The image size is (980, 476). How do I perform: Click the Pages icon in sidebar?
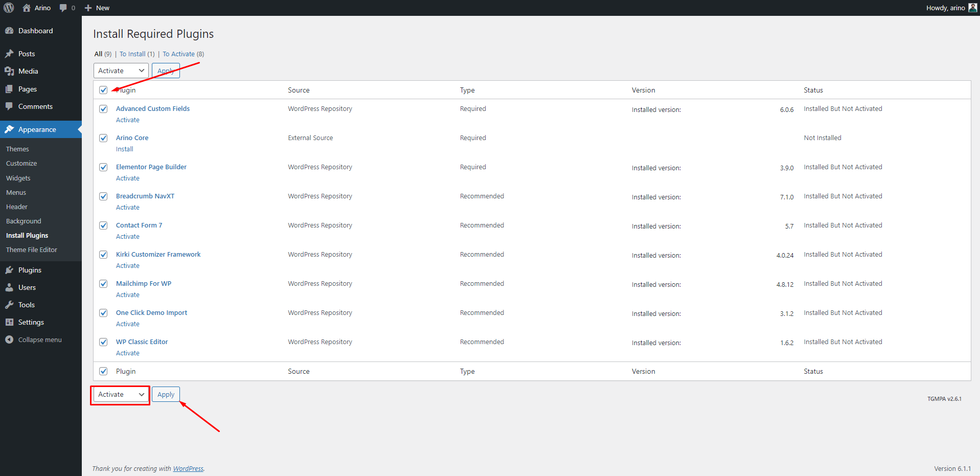[9, 89]
